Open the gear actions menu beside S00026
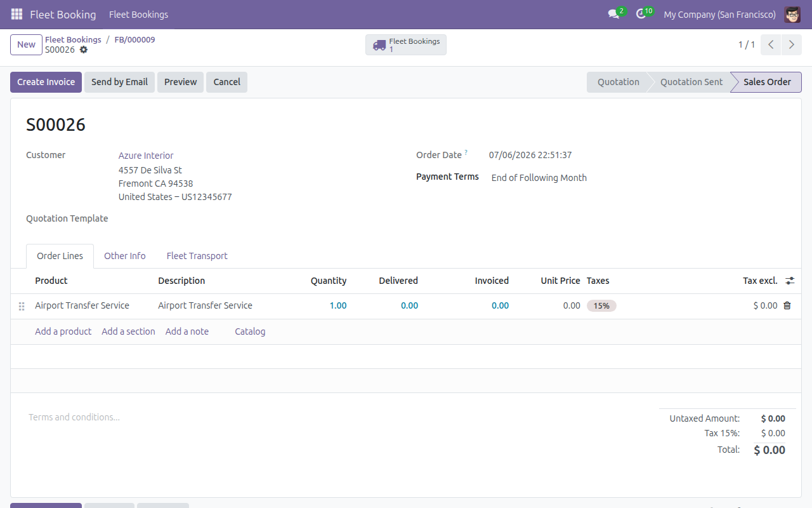Screen dimensions: 812x508 tap(84, 50)
